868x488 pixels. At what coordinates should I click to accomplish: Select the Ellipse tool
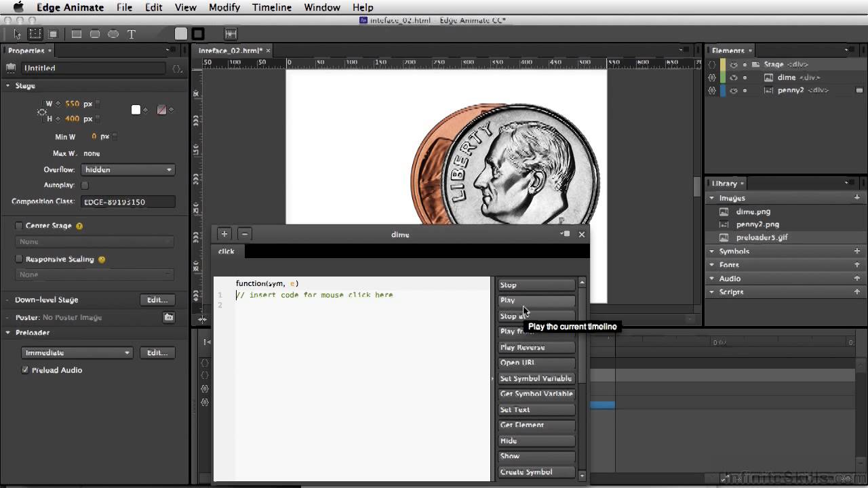[113, 34]
